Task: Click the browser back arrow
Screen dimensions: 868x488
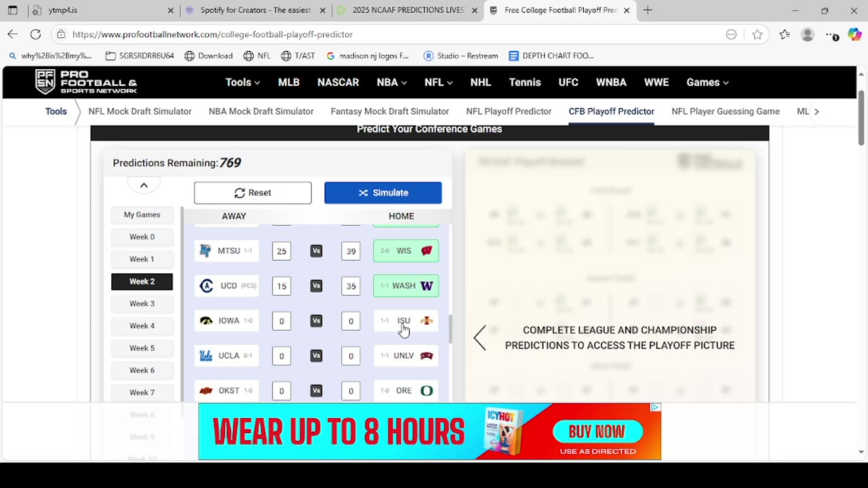Action: (12, 34)
